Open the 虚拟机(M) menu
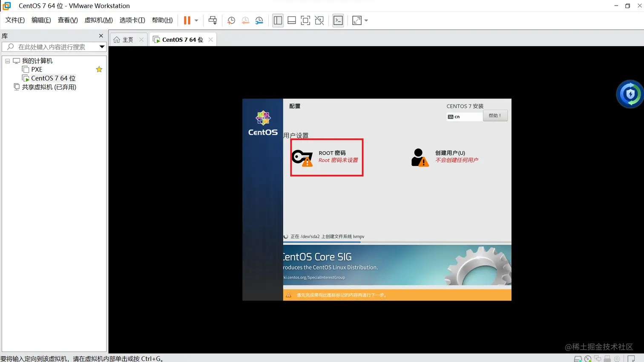This screenshot has height=362, width=644. click(99, 20)
